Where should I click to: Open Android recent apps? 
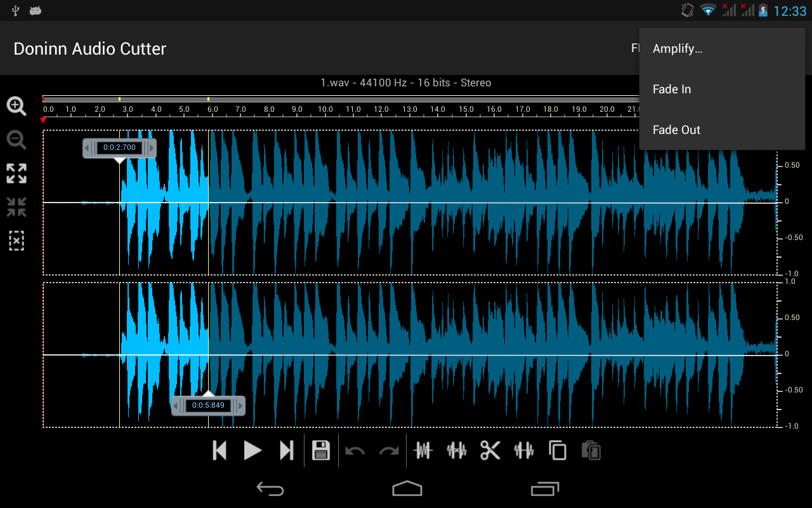[545, 488]
